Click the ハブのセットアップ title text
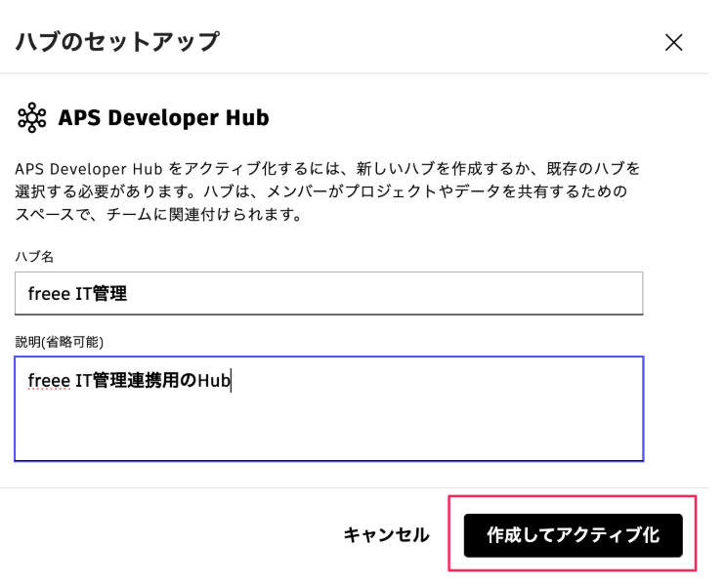This screenshot has width=725, height=588. [x=117, y=42]
